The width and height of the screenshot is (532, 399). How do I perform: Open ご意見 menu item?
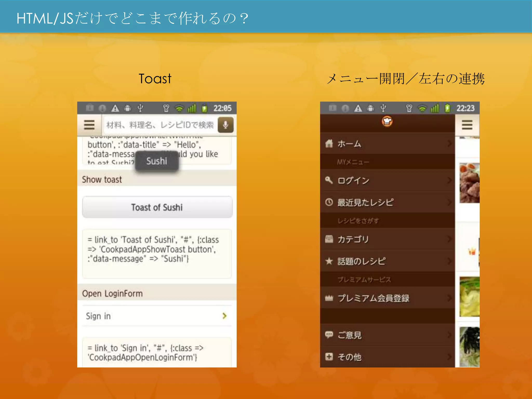coord(387,335)
